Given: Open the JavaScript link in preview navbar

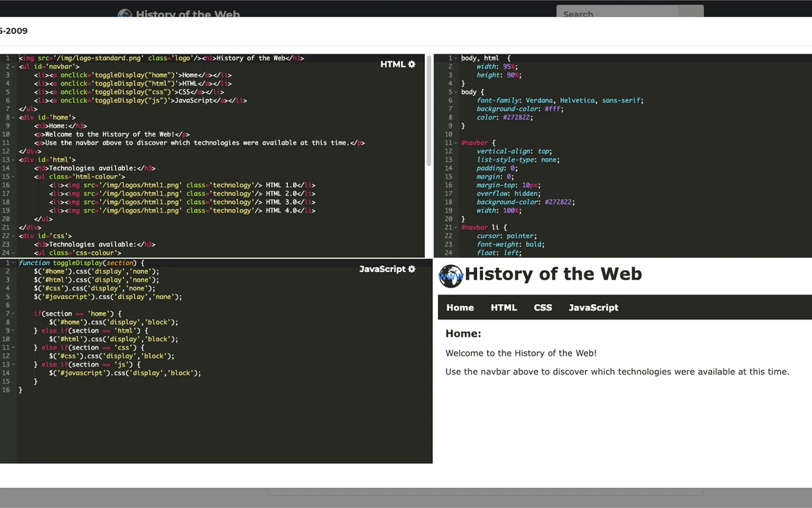Looking at the screenshot, I should pos(594,308).
